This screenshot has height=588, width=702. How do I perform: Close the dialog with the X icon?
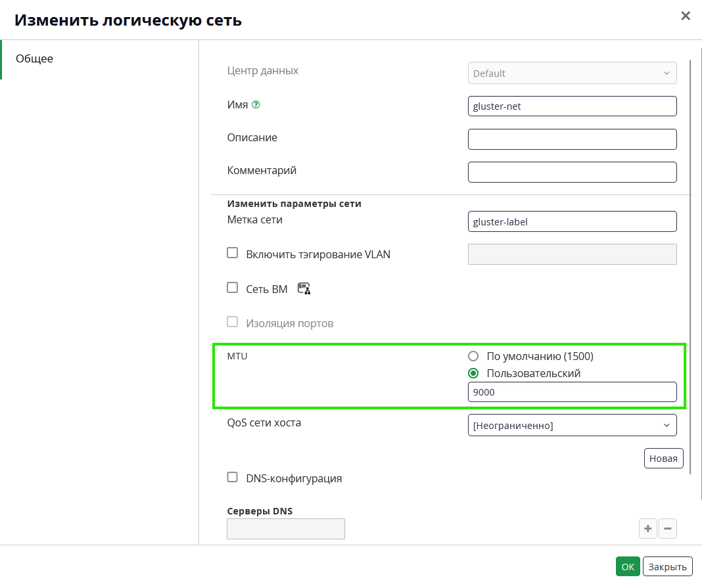tap(686, 16)
